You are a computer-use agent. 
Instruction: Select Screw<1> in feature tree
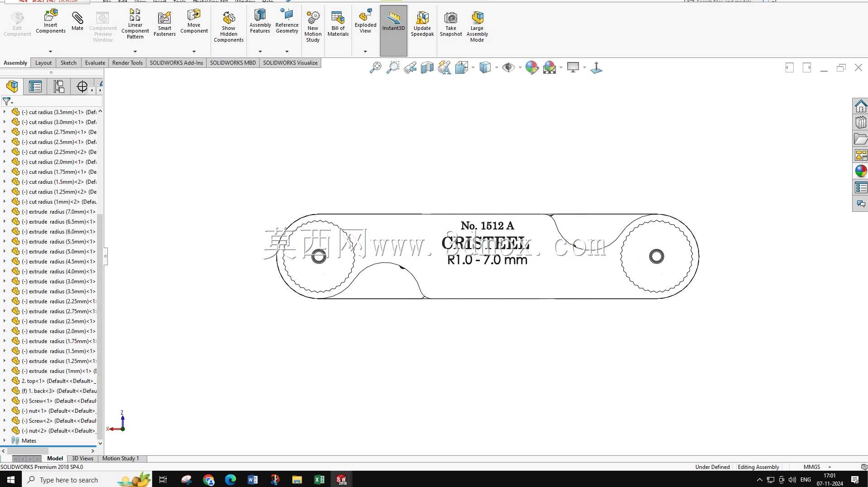point(54,401)
